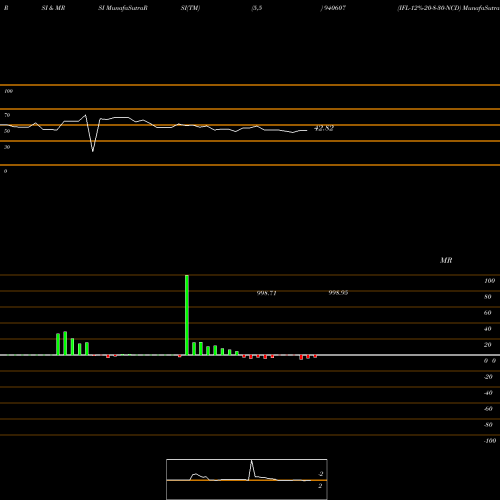
Task: Click the MR panel title label
Action: pos(446,260)
